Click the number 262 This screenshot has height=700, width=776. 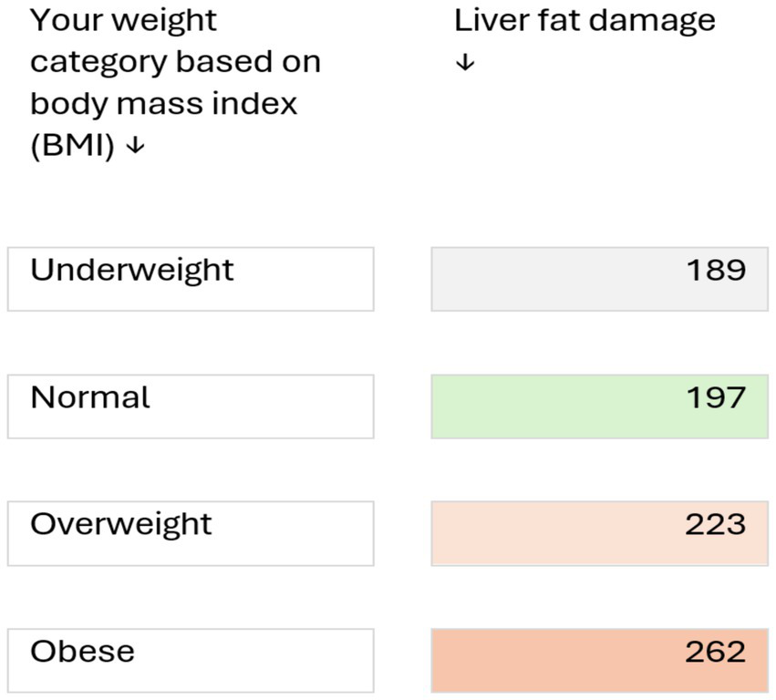(x=716, y=653)
